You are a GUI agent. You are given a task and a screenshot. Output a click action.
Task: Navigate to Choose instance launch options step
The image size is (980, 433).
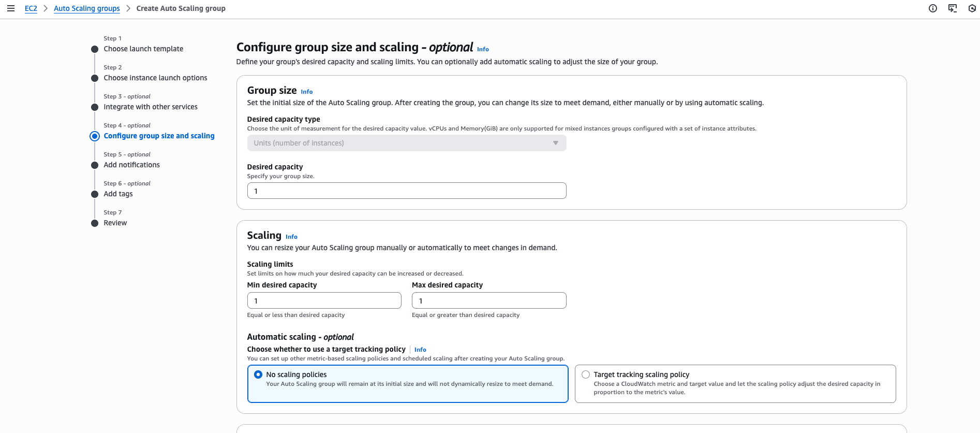155,78
